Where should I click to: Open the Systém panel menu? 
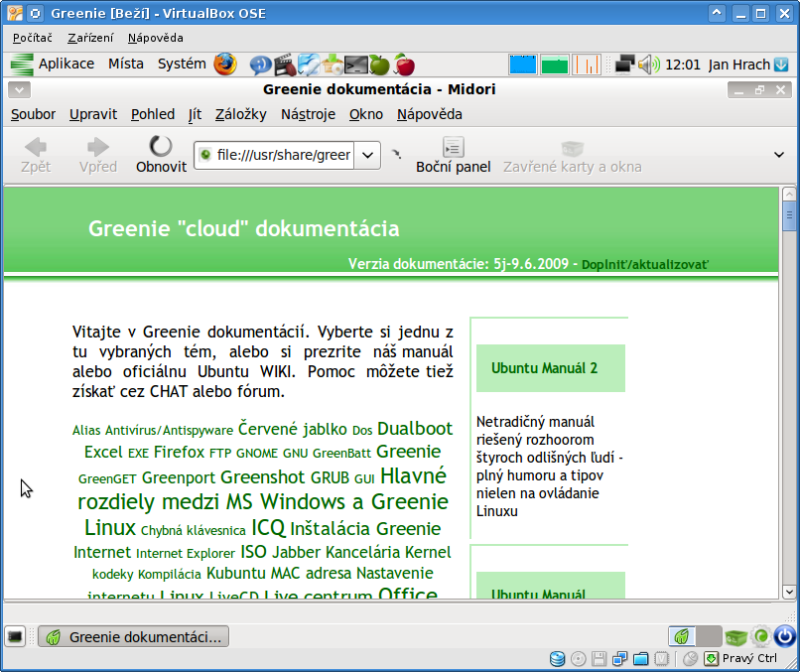182,65
